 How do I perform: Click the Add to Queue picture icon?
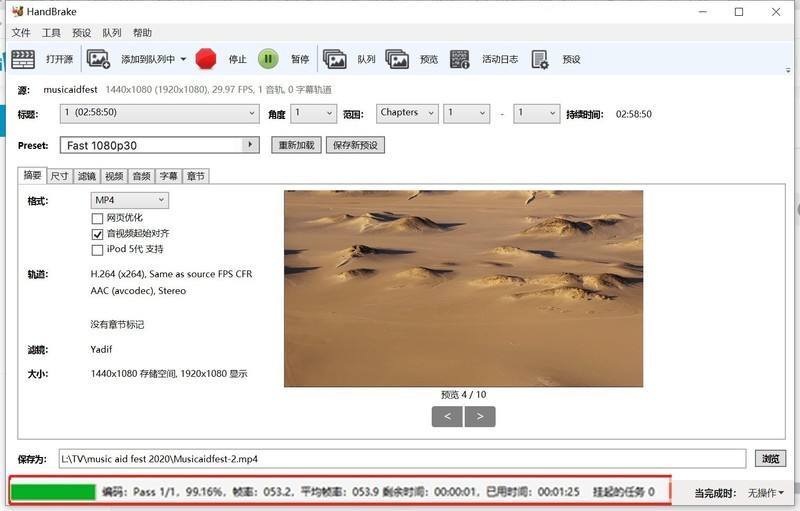pos(98,59)
